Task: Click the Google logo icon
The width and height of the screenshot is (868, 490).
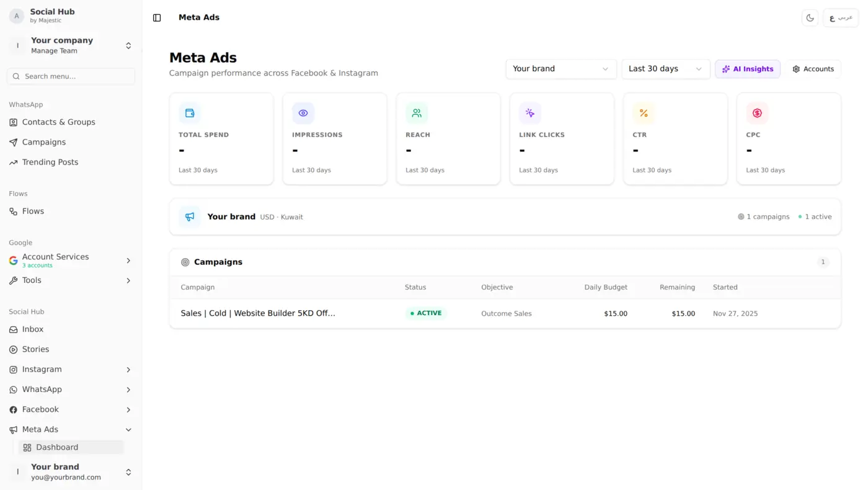Action: click(x=13, y=261)
